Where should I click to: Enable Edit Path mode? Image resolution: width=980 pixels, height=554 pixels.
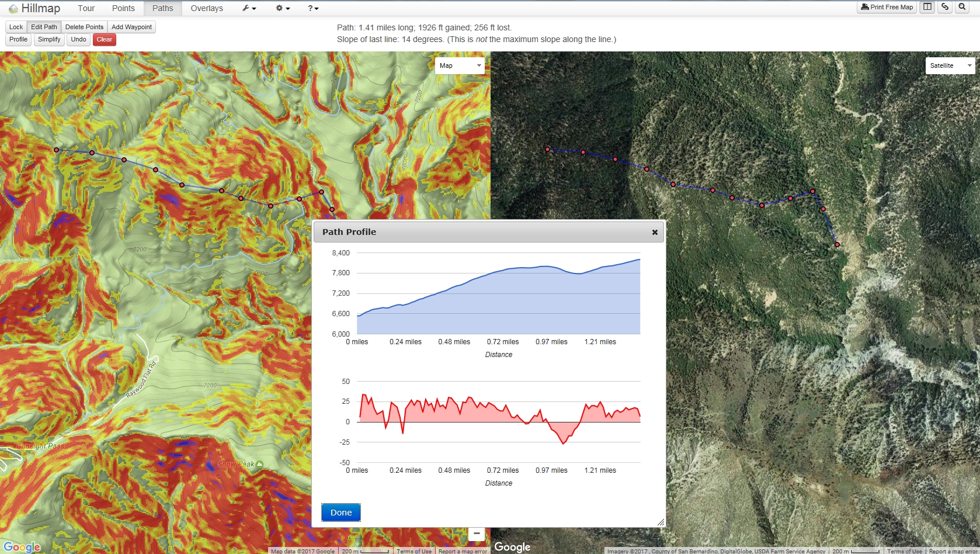43,26
